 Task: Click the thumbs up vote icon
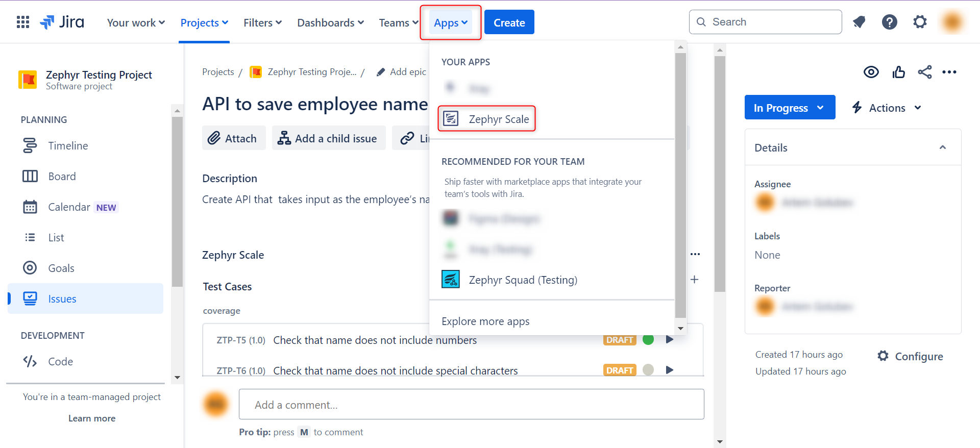coord(898,72)
